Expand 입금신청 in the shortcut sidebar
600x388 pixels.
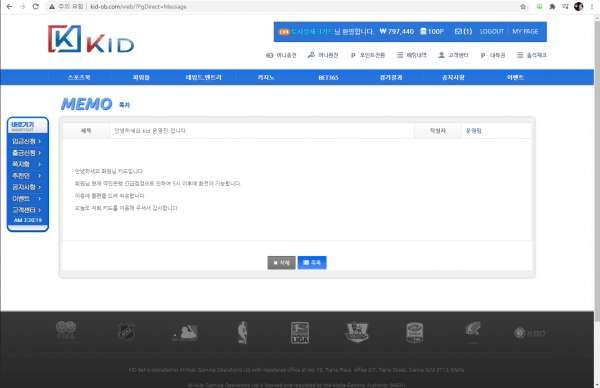click(27, 141)
